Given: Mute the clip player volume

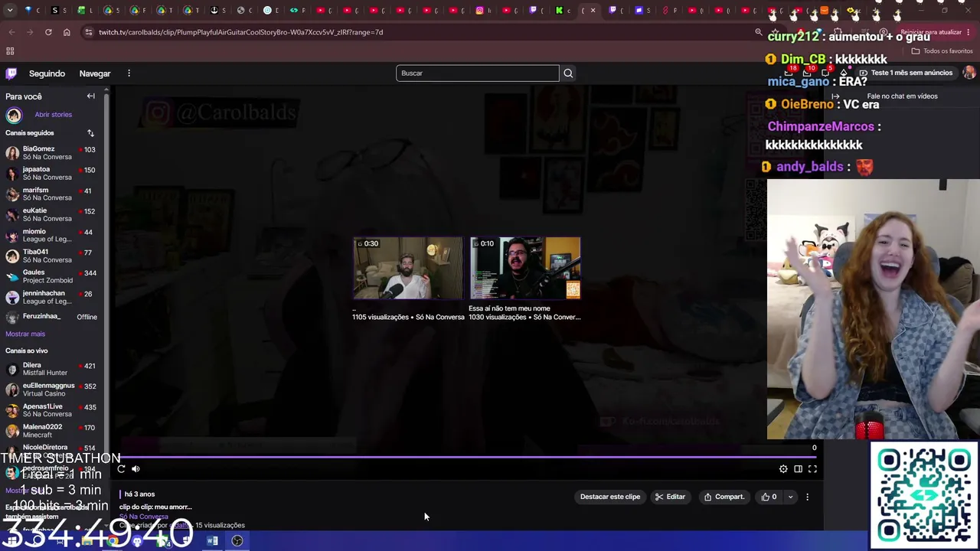Looking at the screenshot, I should click(x=136, y=469).
